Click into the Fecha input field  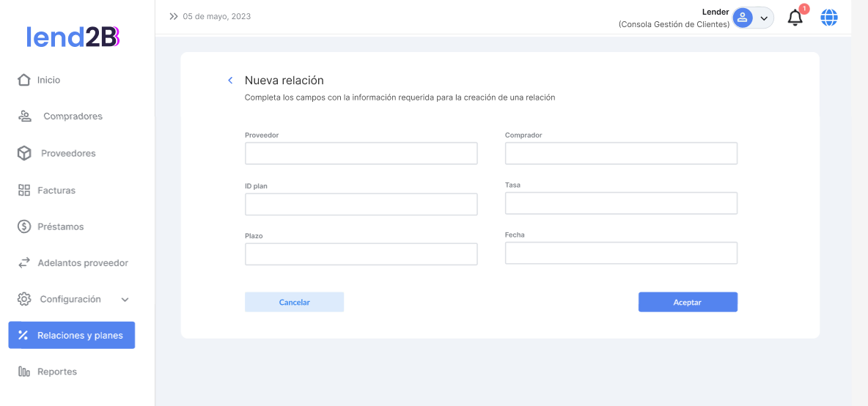(621, 253)
